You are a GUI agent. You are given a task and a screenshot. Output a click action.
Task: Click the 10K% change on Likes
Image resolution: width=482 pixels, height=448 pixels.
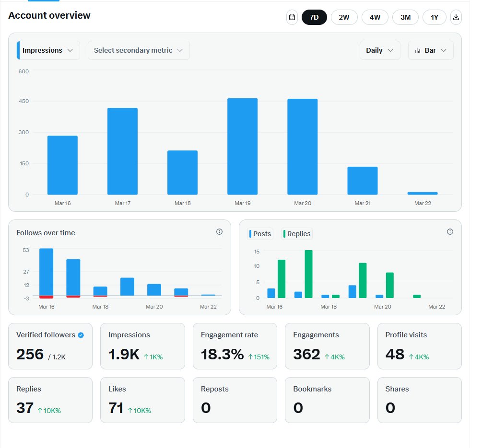pyautogui.click(x=139, y=411)
